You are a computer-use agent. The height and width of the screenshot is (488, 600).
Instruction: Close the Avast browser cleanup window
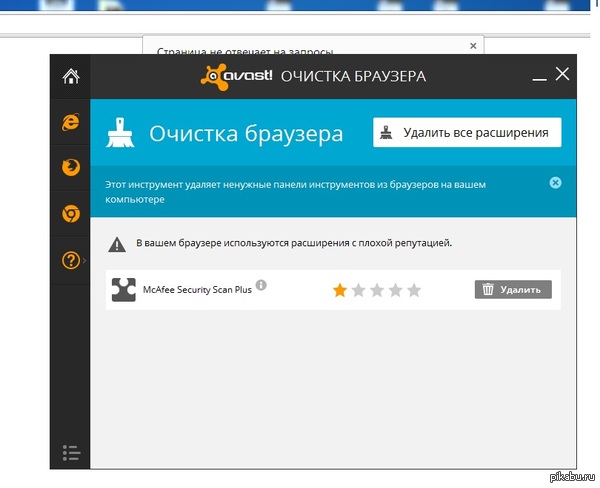pyautogui.click(x=562, y=74)
